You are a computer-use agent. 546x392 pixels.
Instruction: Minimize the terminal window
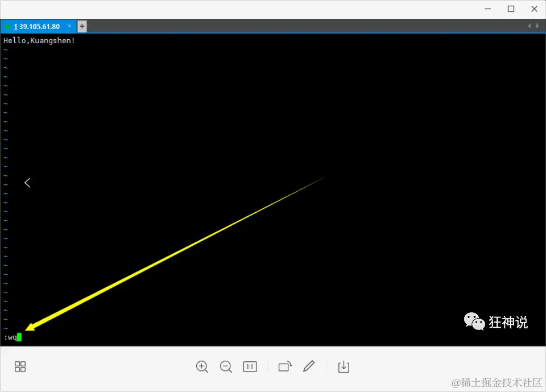[488, 9]
